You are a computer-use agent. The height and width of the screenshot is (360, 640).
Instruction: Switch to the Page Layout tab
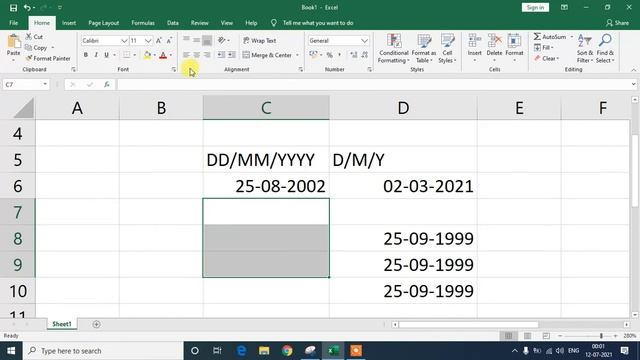104,23
